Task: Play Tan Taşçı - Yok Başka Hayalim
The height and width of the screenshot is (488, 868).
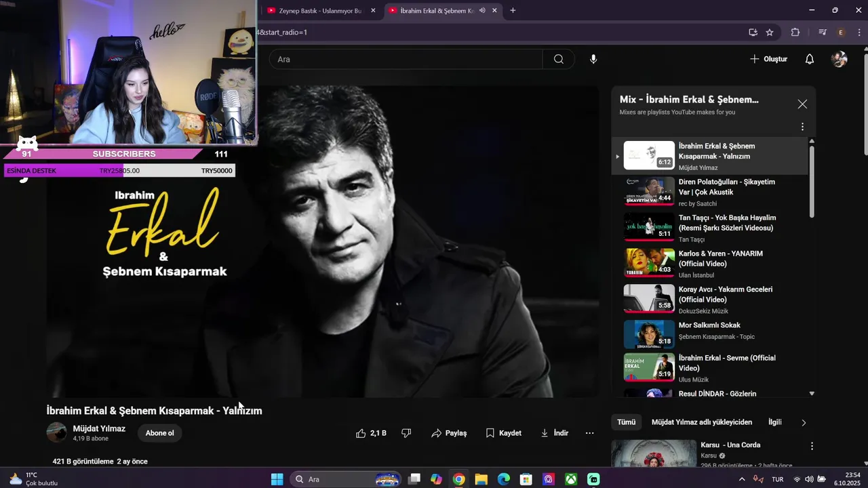Action: coord(710,227)
